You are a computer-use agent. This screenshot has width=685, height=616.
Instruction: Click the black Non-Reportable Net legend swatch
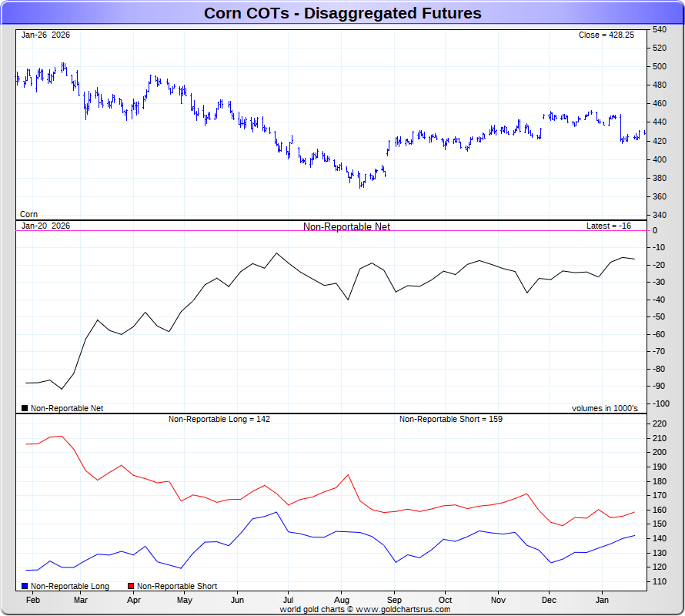pyautogui.click(x=25, y=408)
